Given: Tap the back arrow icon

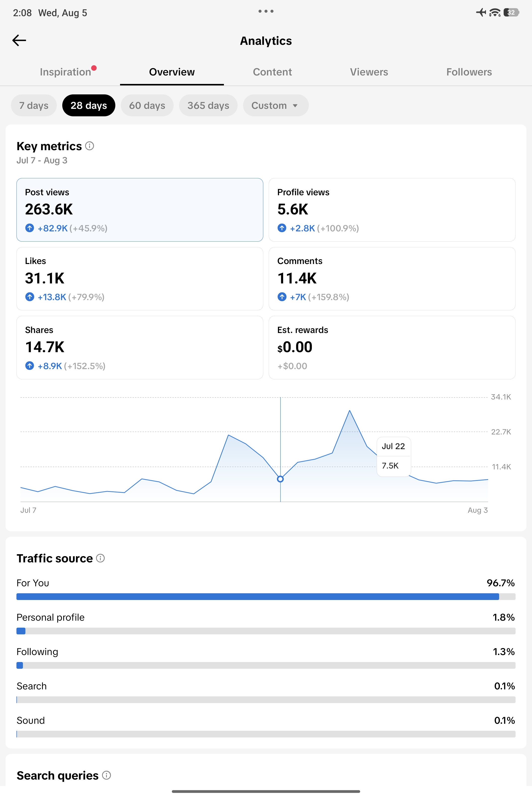Looking at the screenshot, I should (19, 40).
